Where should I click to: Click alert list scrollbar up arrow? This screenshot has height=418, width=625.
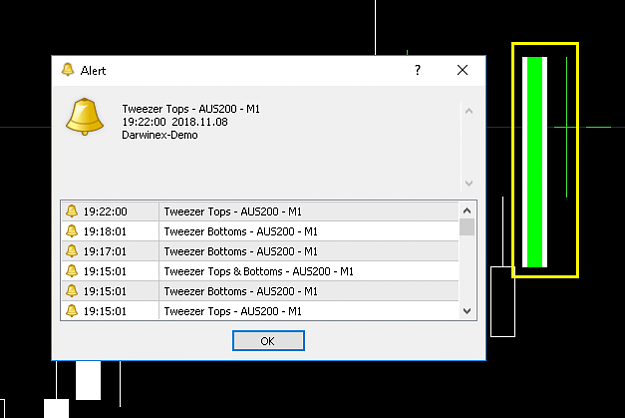pyautogui.click(x=467, y=210)
